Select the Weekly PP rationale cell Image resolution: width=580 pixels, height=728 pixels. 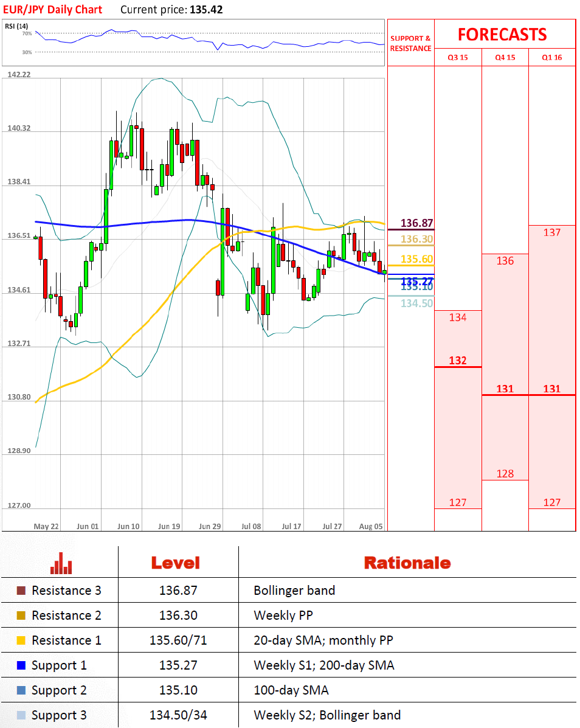tap(283, 615)
